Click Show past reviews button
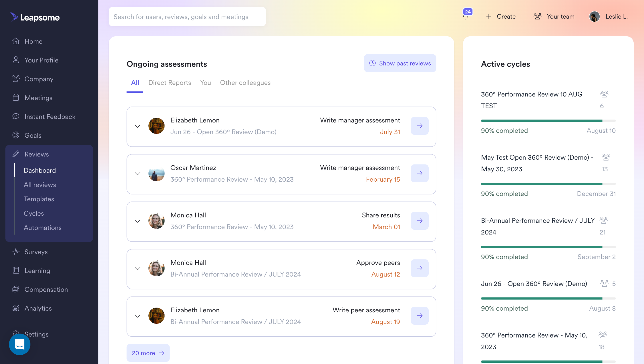This screenshot has width=644, height=364. click(400, 63)
